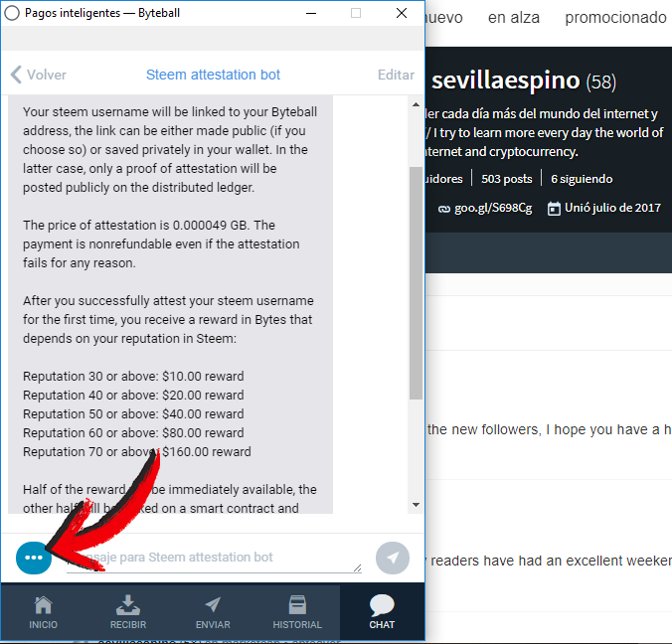Click the chat vertical scrollbar thumb

tap(416, 283)
